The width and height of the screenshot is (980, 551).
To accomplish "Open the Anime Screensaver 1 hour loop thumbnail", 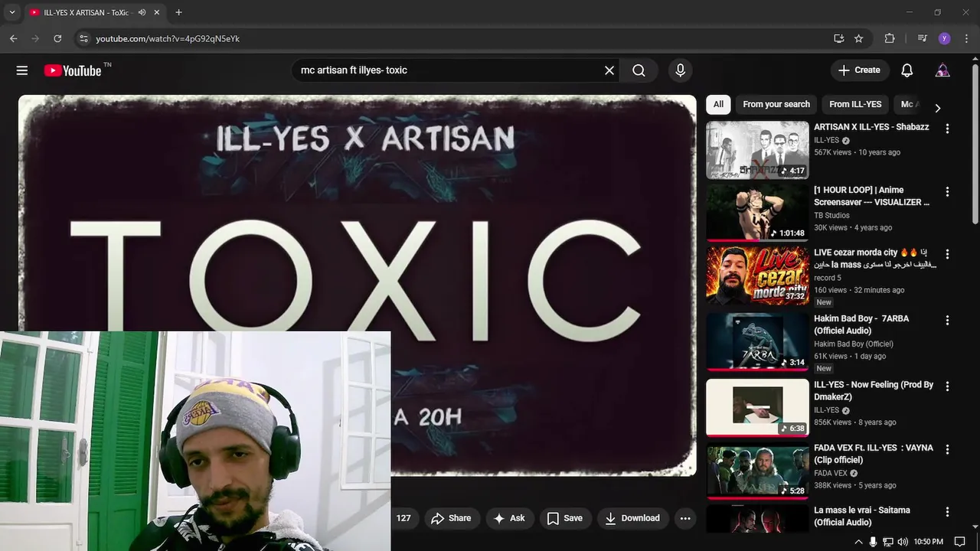I will 757,213.
